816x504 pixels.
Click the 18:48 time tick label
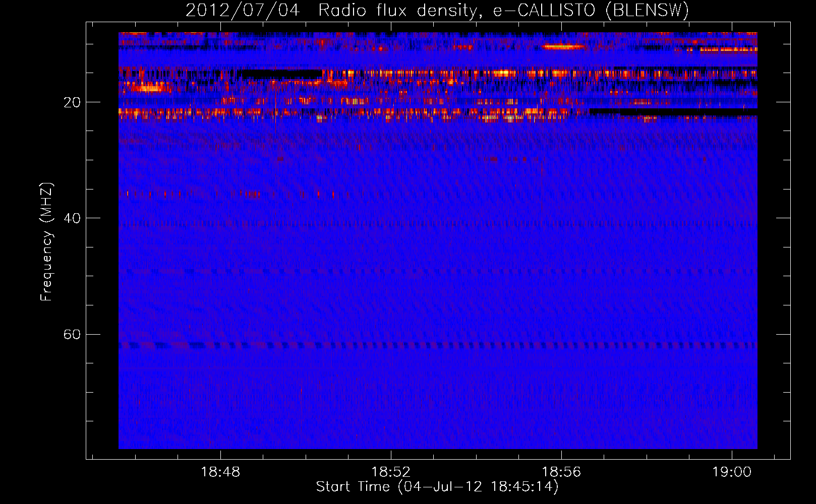pyautogui.click(x=220, y=472)
